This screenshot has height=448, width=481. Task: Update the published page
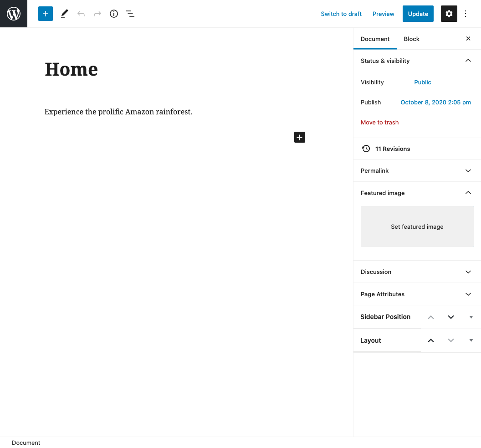(418, 14)
